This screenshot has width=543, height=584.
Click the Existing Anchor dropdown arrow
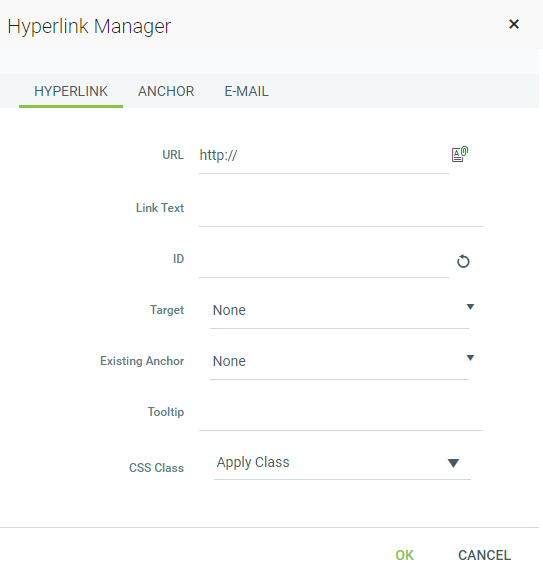[470, 358]
